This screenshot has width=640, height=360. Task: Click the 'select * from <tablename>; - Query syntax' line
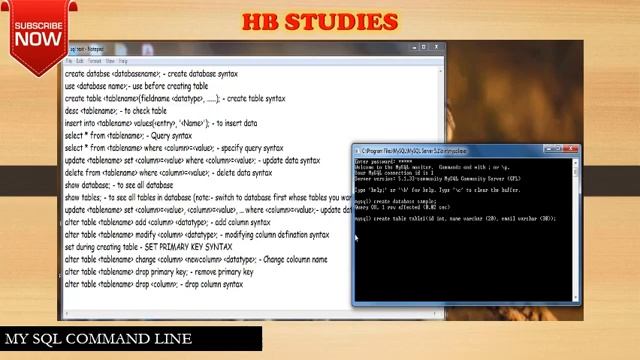128,136
